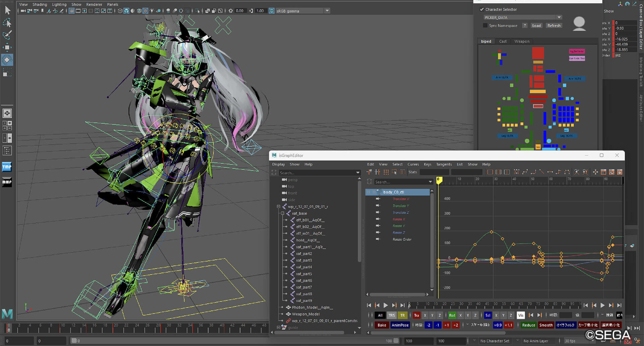Click the Refresh button
This screenshot has width=644, height=346.
tap(554, 26)
